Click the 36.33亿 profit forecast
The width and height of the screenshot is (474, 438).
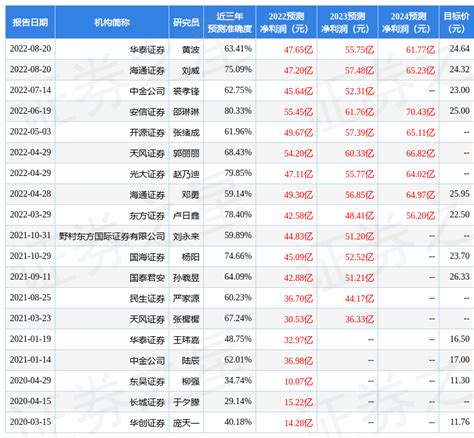pyautogui.click(x=359, y=319)
